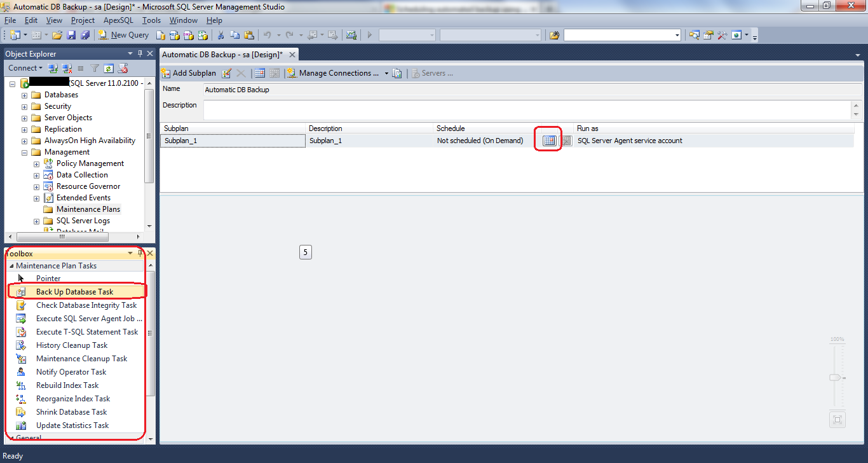Refresh the Object Explorer tree
Image resolution: width=868 pixels, height=463 pixels.
coord(109,68)
